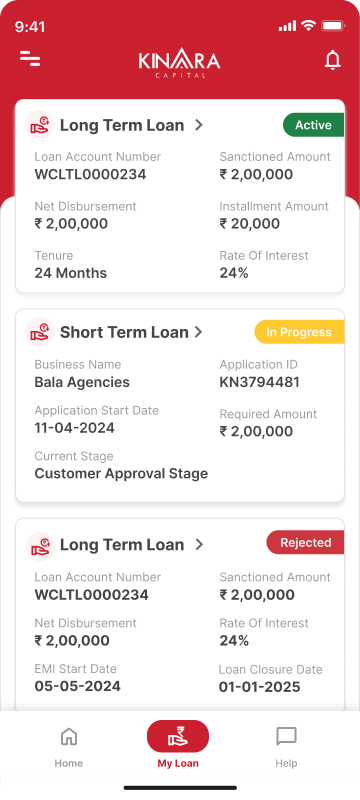Tap the notification bell icon
Image resolution: width=360 pixels, height=800 pixels.
(332, 60)
